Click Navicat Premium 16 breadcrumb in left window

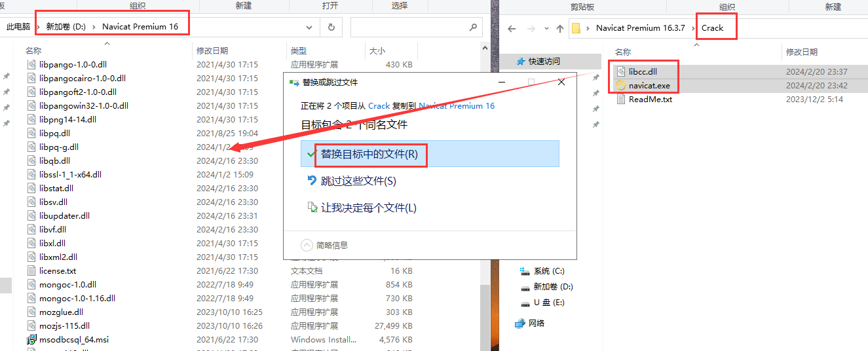click(140, 27)
